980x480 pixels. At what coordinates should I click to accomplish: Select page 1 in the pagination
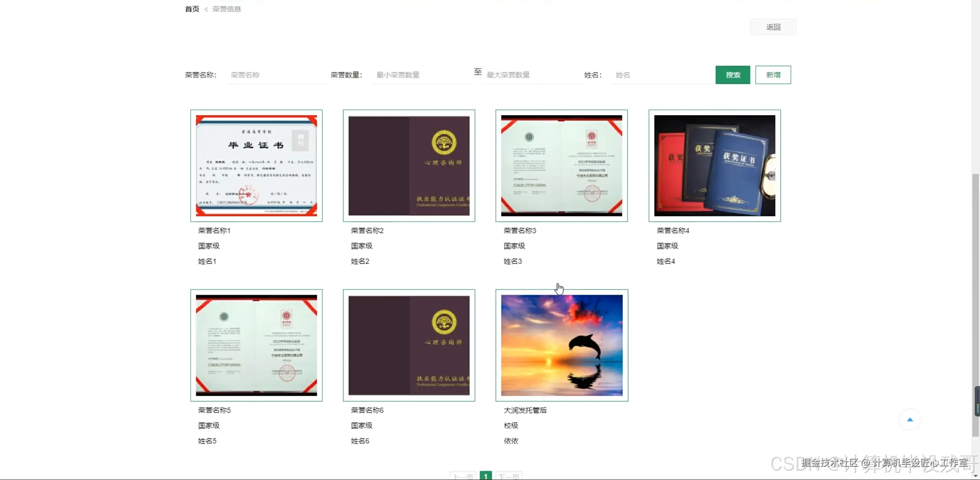click(x=485, y=476)
